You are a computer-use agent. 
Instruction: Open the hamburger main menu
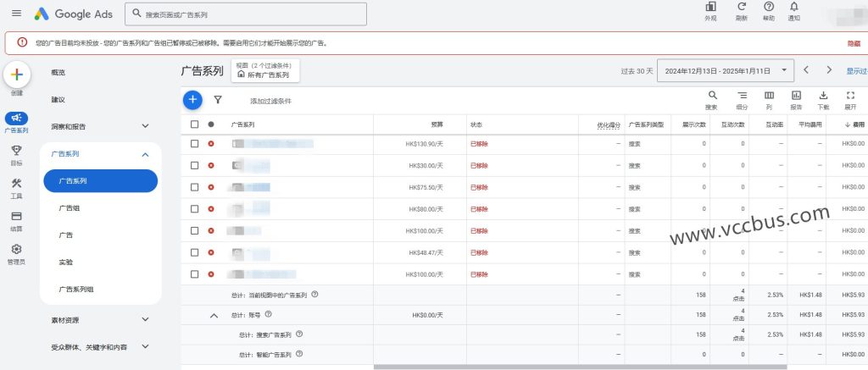pos(16,14)
